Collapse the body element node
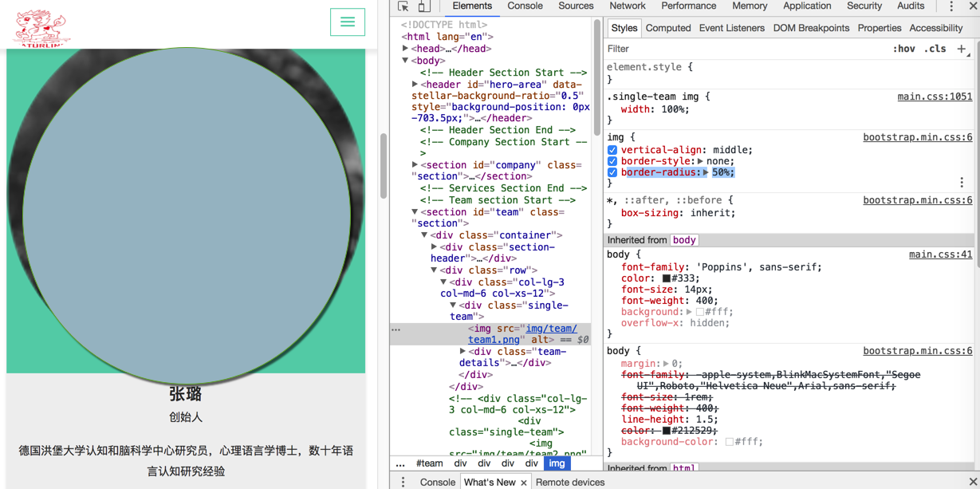This screenshot has height=489, width=980. pyautogui.click(x=406, y=61)
